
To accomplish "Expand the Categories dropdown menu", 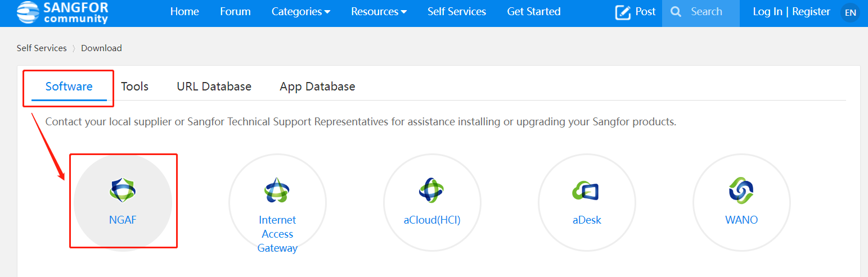I will click(301, 12).
